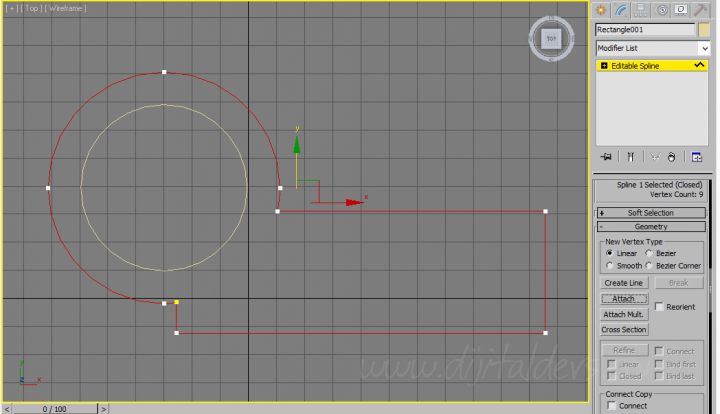The width and height of the screenshot is (720, 414).
Task: Select Bezier Corner vertex type
Action: [x=649, y=265]
